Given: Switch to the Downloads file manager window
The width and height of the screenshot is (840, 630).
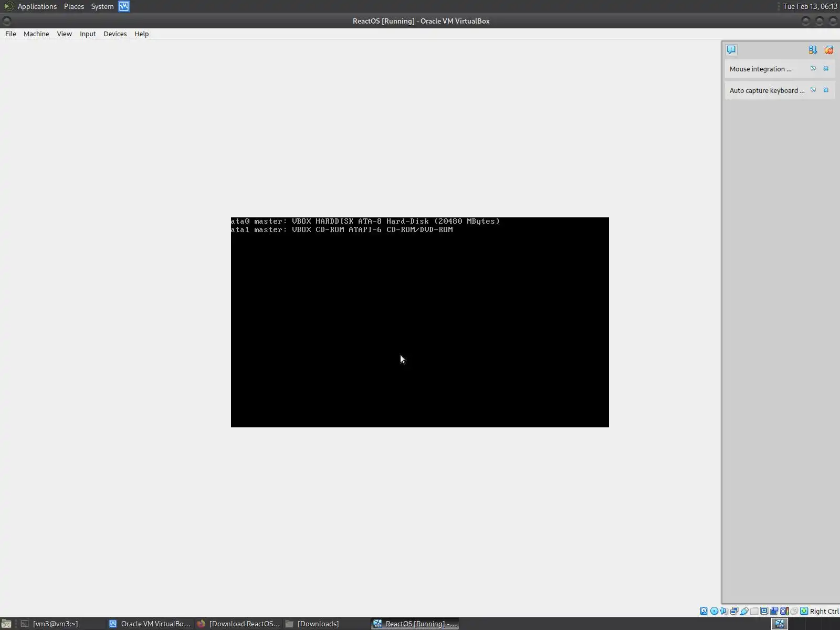Looking at the screenshot, I should pyautogui.click(x=327, y=624).
